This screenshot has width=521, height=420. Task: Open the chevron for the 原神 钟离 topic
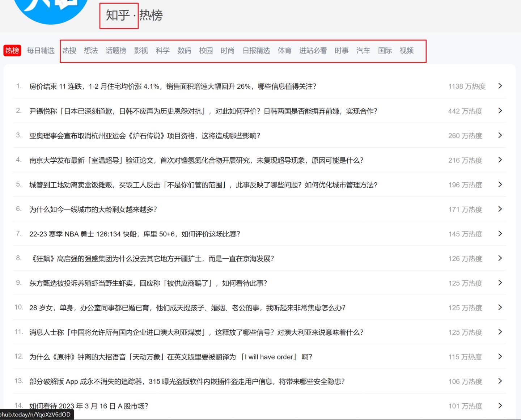pyautogui.click(x=500, y=357)
